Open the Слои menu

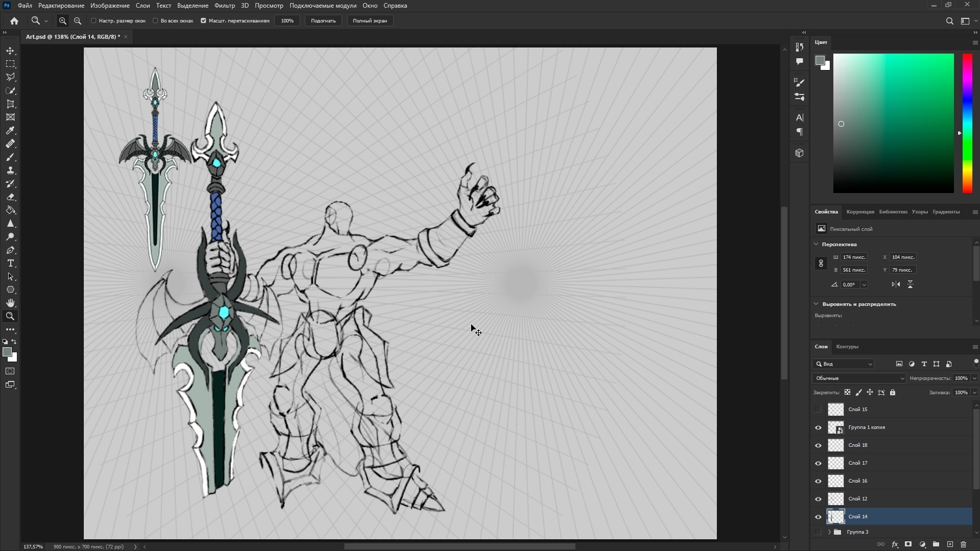(x=143, y=6)
